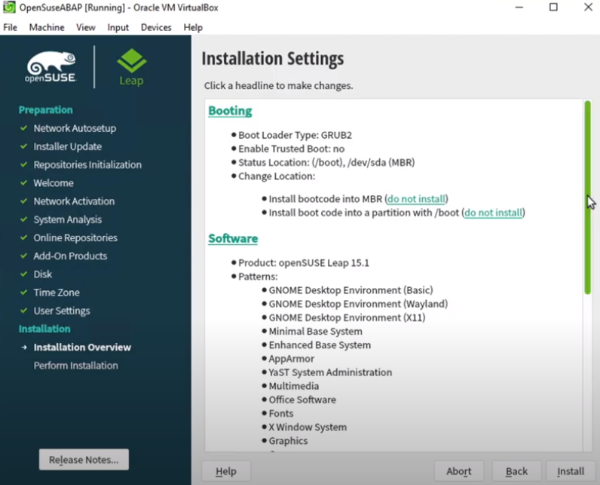Click checkmark next to Network Autosetup

(x=24, y=128)
